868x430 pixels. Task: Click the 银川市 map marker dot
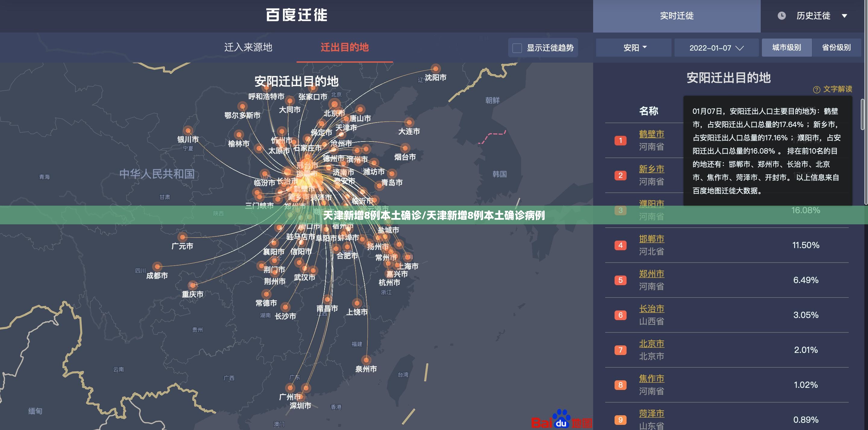pyautogui.click(x=188, y=130)
